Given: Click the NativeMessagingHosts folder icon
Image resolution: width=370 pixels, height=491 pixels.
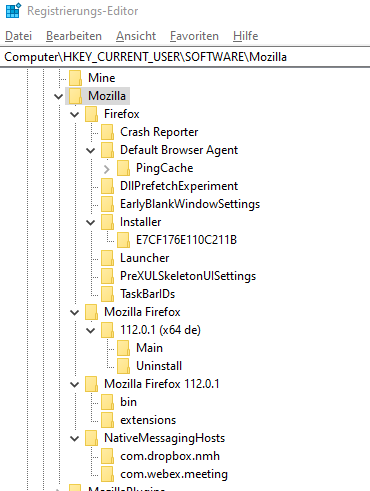Looking at the screenshot, I should click(x=91, y=438).
